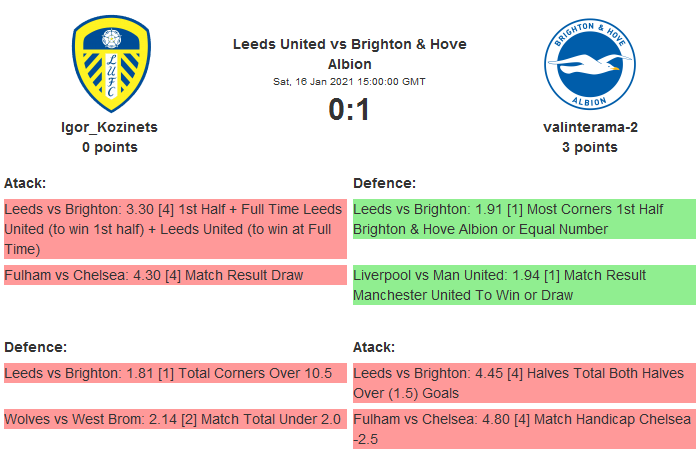
Task: Open Igor_Kozinets player profile
Action: pos(110,127)
